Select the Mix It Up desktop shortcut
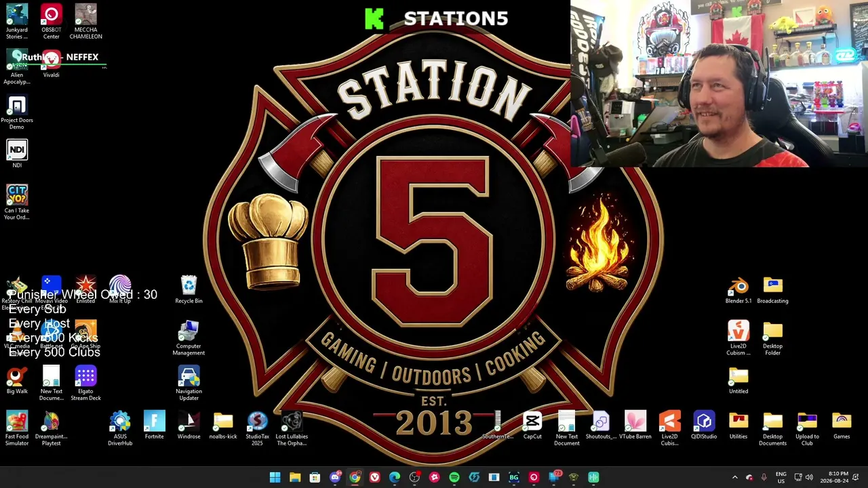 [120, 289]
